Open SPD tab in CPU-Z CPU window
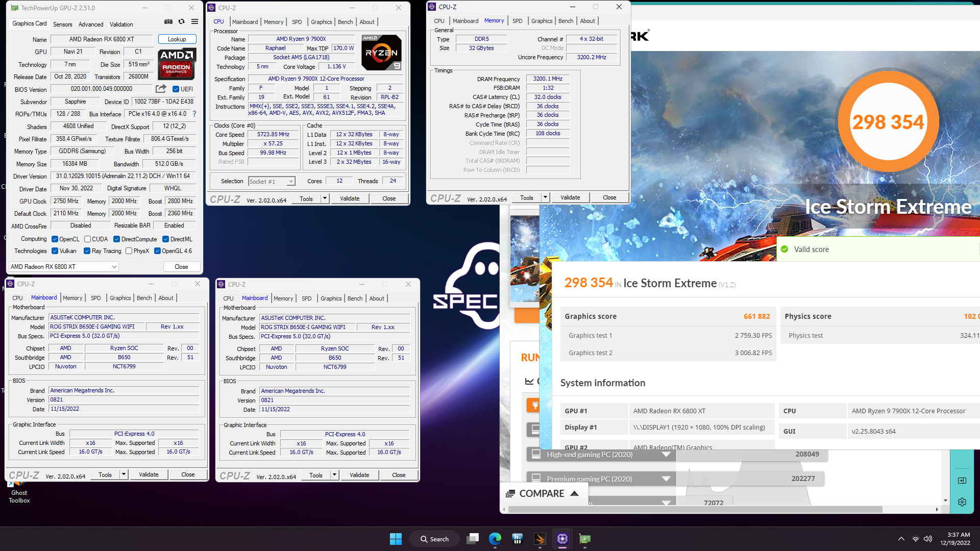This screenshot has height=551, width=980. click(x=297, y=22)
